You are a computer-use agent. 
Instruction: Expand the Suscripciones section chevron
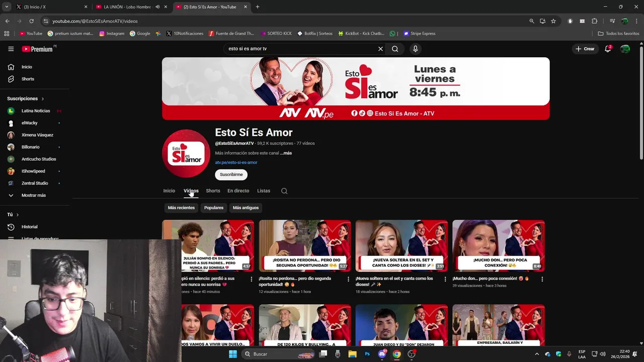point(43,99)
